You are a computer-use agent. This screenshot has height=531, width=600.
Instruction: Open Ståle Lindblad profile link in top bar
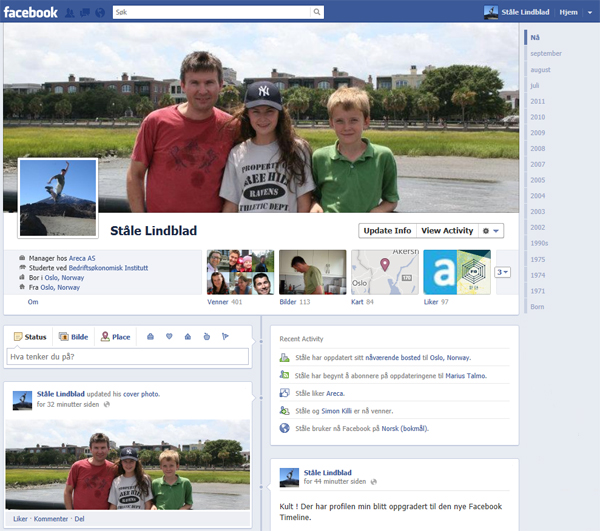tap(516, 12)
